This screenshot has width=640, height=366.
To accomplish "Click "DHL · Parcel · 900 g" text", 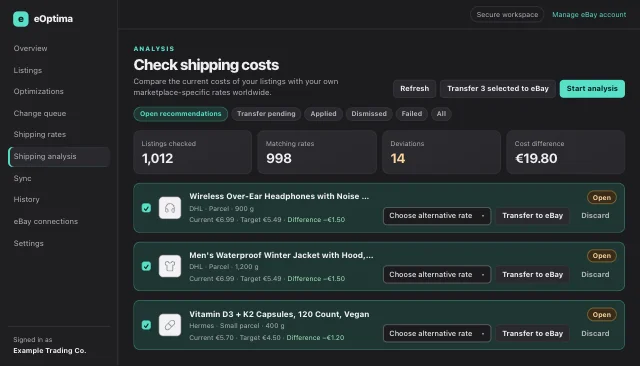I will (x=221, y=209).
